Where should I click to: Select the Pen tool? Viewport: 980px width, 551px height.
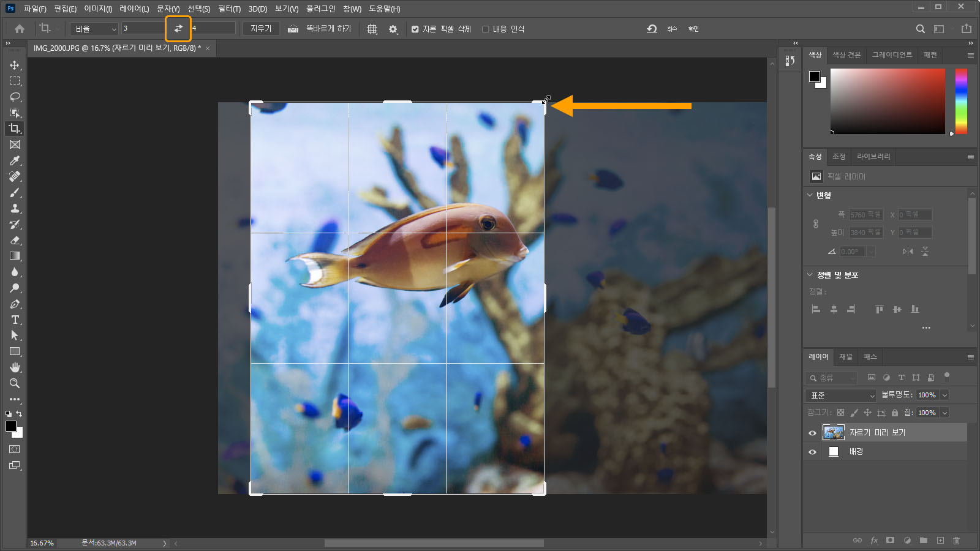pos(15,304)
